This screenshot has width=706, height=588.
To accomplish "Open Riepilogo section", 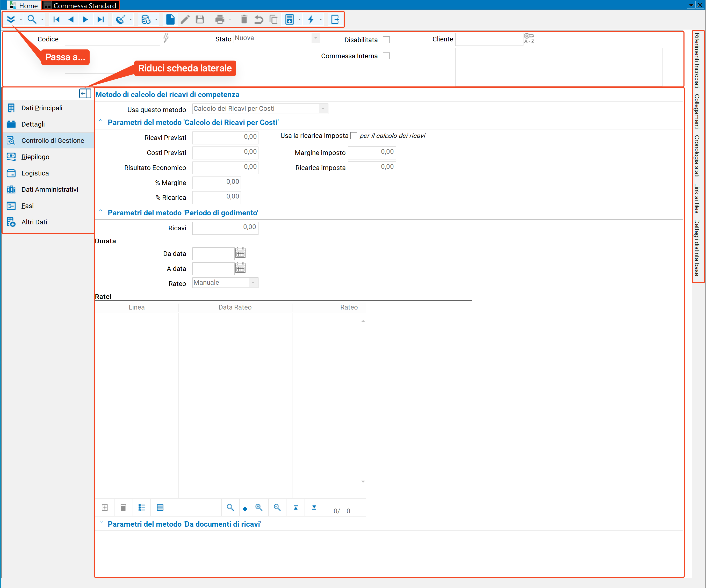I will 48,157.
